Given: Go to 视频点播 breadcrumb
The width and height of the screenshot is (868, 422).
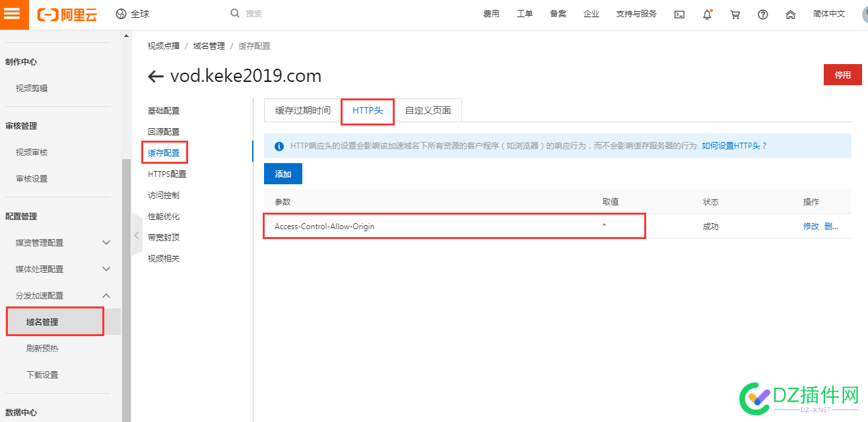Looking at the screenshot, I should pos(164,46).
